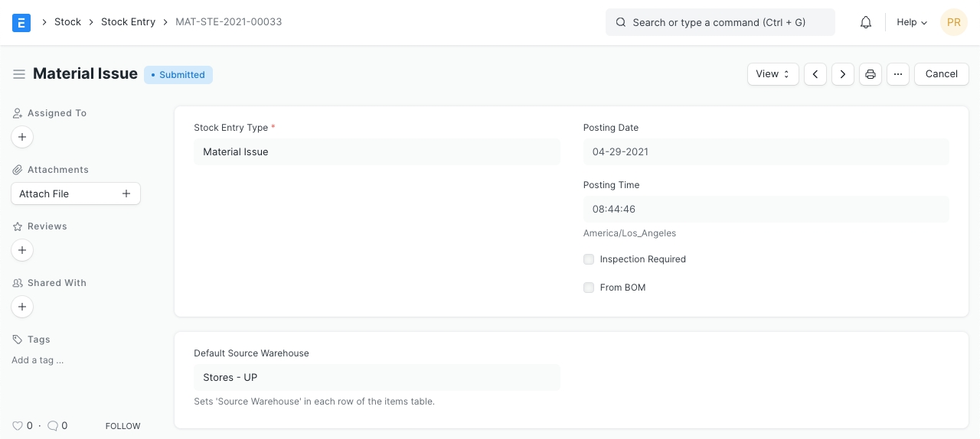Toggle the sidebar hamburger icon
The width and height of the screenshot is (980, 439).
click(19, 74)
